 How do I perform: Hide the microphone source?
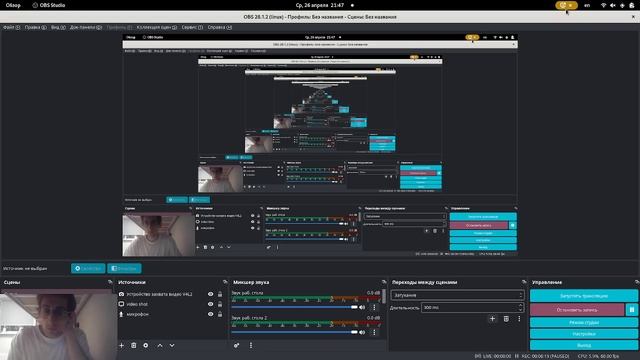pos(211,314)
